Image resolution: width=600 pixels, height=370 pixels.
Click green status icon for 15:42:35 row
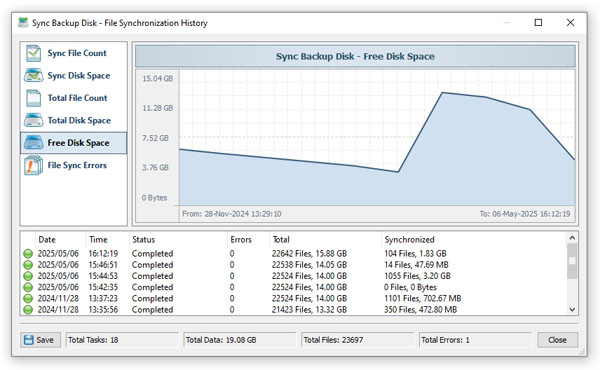tap(28, 287)
